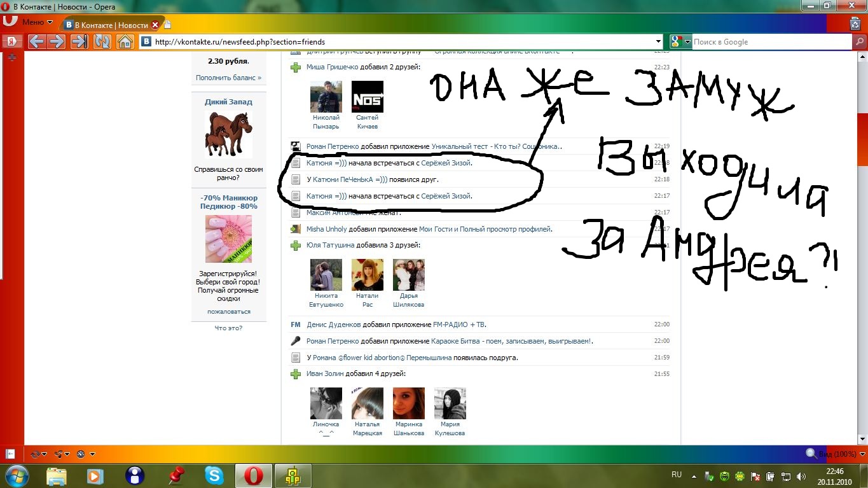The width and height of the screenshot is (868, 488).
Task: Open Дарья Шилякова friend photo
Action: [x=409, y=275]
